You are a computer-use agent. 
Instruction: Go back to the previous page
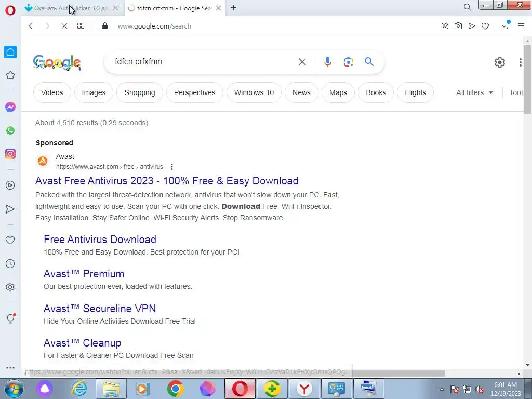pos(31,26)
